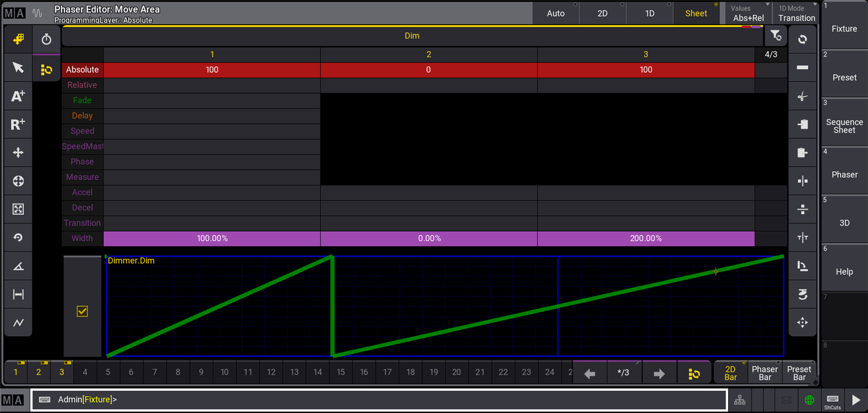This screenshot has width=868, height=413.
Task: Enable the Phaser Bar toggle
Action: (x=764, y=373)
